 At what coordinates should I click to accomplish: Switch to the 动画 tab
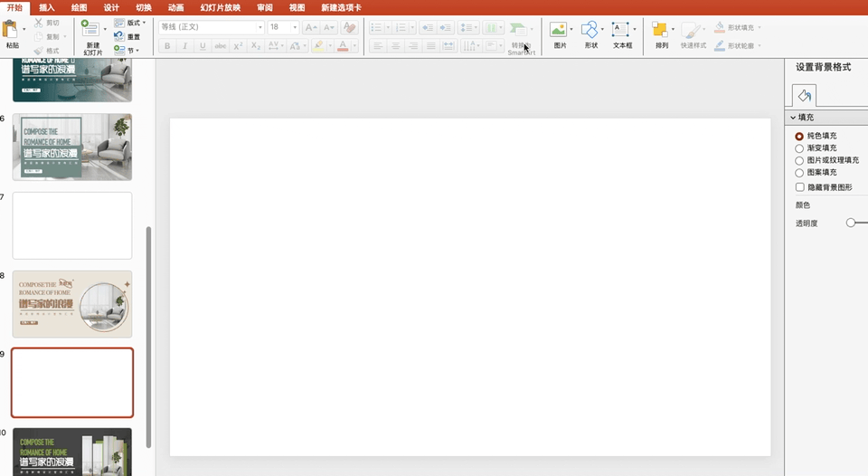pyautogui.click(x=175, y=7)
